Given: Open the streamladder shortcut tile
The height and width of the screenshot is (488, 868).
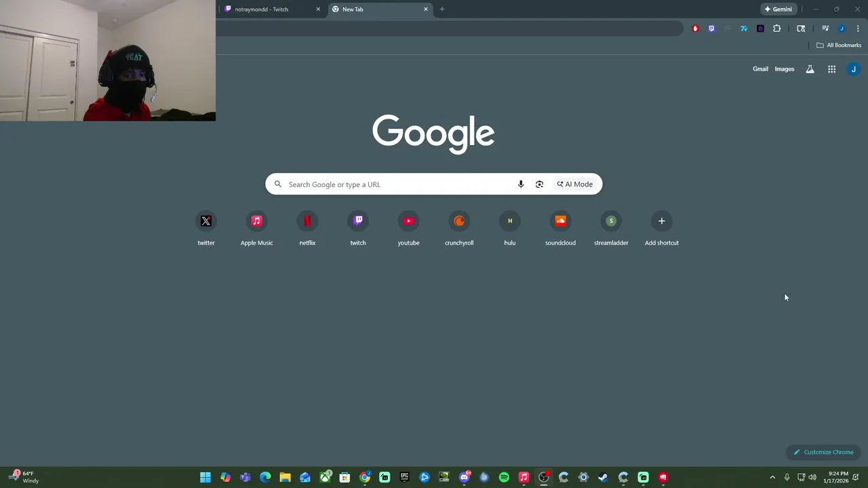Looking at the screenshot, I should tap(611, 229).
